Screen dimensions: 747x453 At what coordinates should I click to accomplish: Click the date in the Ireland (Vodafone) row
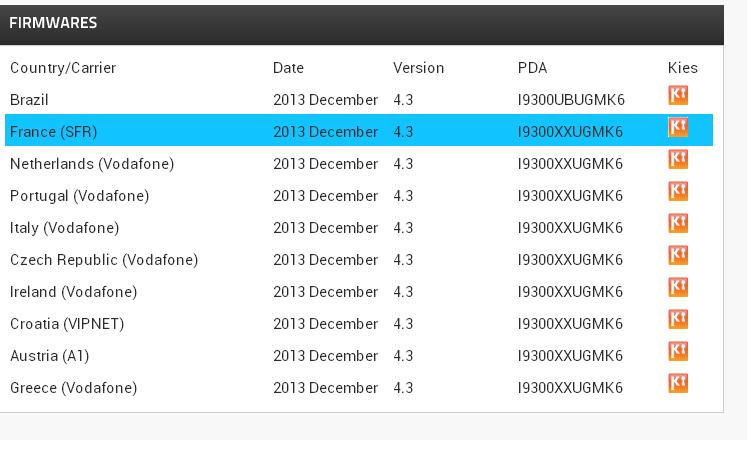point(325,292)
